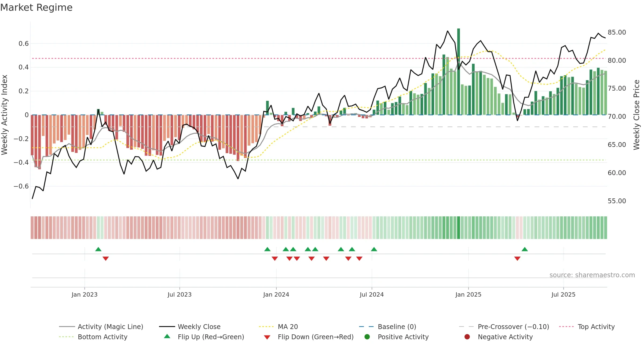Select the flip-down marker after Jan 2023
Screen dimensions: 644x362
[x=106, y=258]
